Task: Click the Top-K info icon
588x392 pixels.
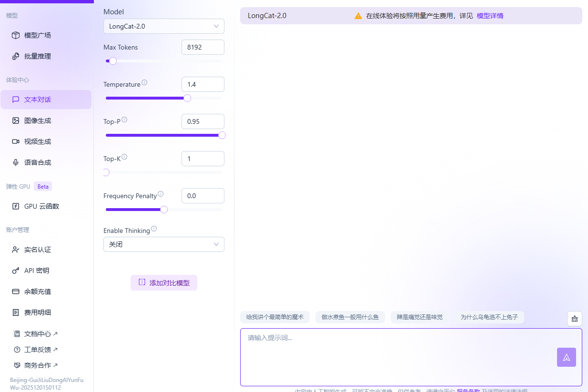Action: (124, 157)
